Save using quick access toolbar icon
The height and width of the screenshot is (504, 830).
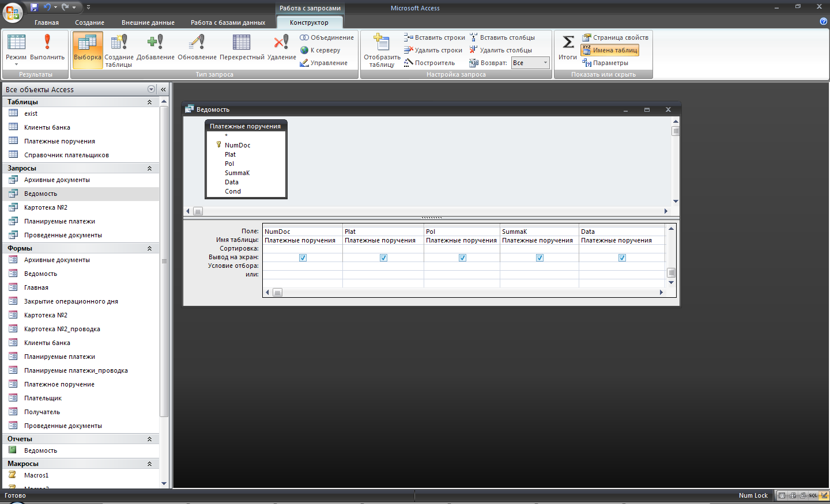(34, 7)
